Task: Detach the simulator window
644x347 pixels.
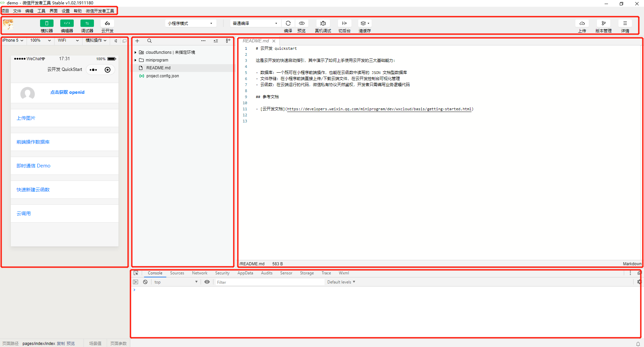Action: pos(125,41)
